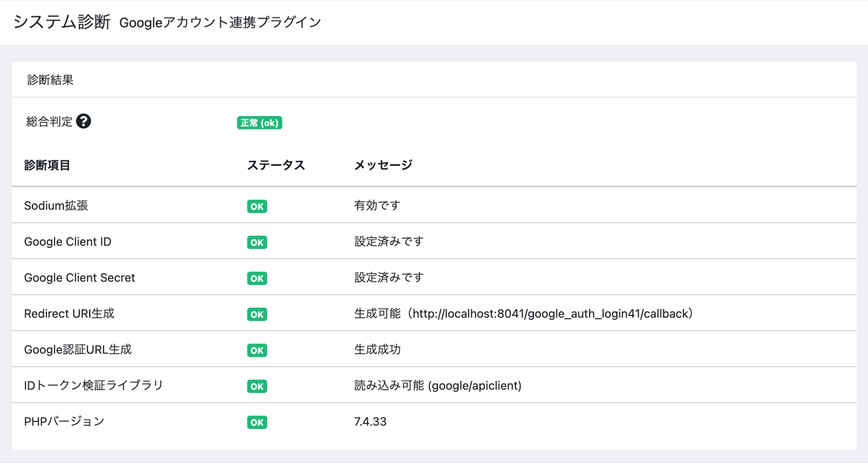This screenshot has height=463, width=868.
Task: Click the PHPバージョン row label
Action: point(64,421)
